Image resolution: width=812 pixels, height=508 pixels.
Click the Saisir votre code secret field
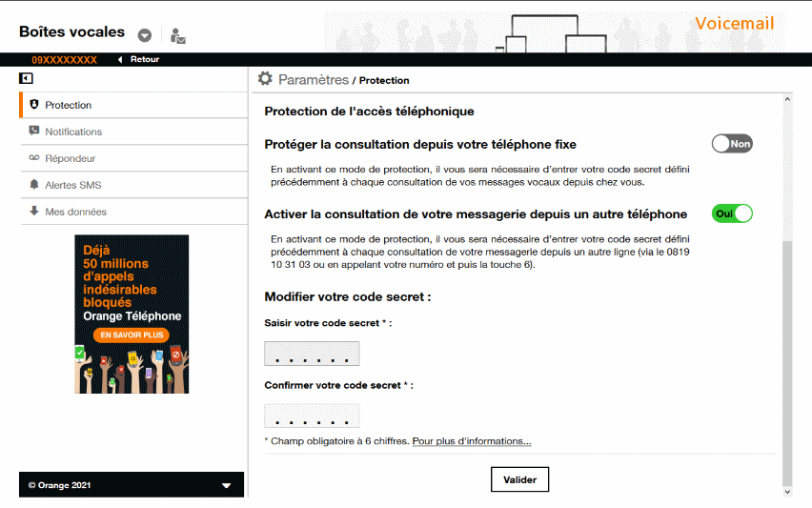(x=312, y=354)
